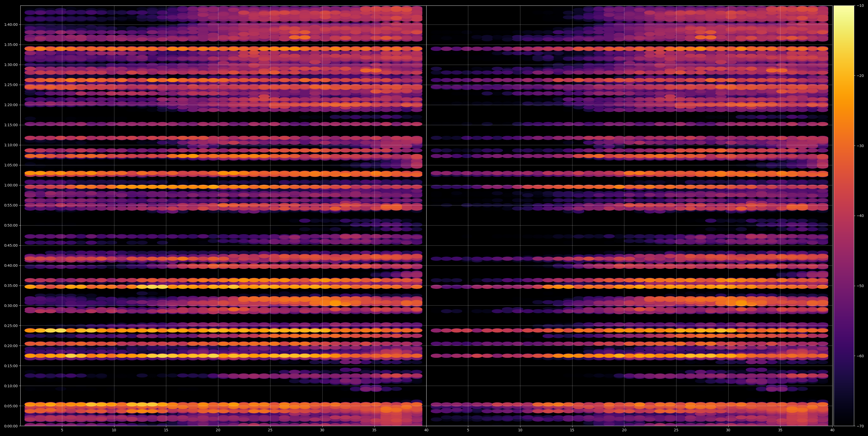Pick the 0:50:00 y-axis tick label
The height and width of the screenshot is (436, 868).
11,225
